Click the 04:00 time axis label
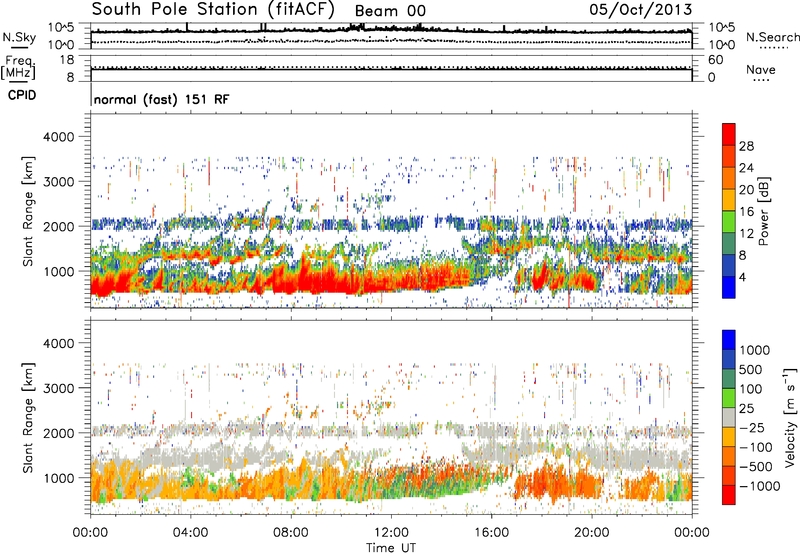800x554 pixels. [x=190, y=533]
